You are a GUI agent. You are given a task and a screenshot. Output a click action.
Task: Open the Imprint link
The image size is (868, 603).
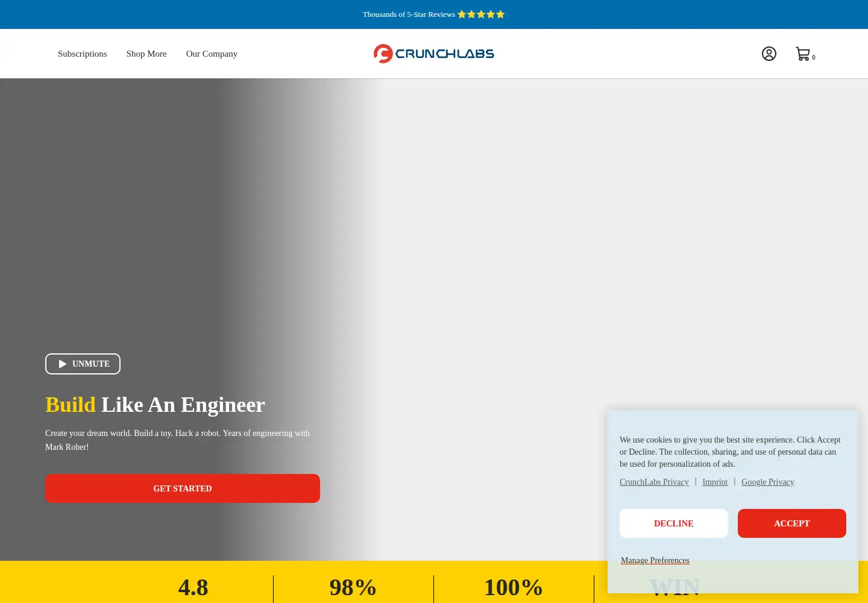[x=715, y=482]
